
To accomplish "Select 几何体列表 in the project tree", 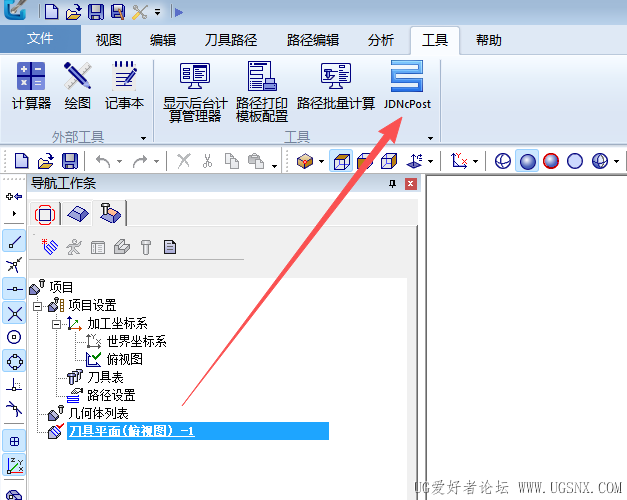I will tap(98, 413).
